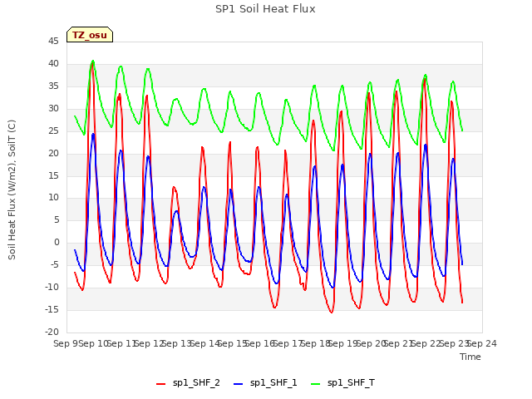The height and width of the screenshot is (399, 532).
Task: Click the TZ_osu annotation label
Action: tap(90, 35)
